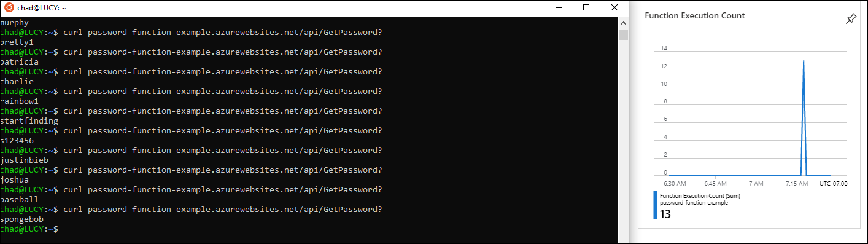Image resolution: width=868 pixels, height=244 pixels.
Task: Click the 'startfinding' output line
Action: (29, 121)
